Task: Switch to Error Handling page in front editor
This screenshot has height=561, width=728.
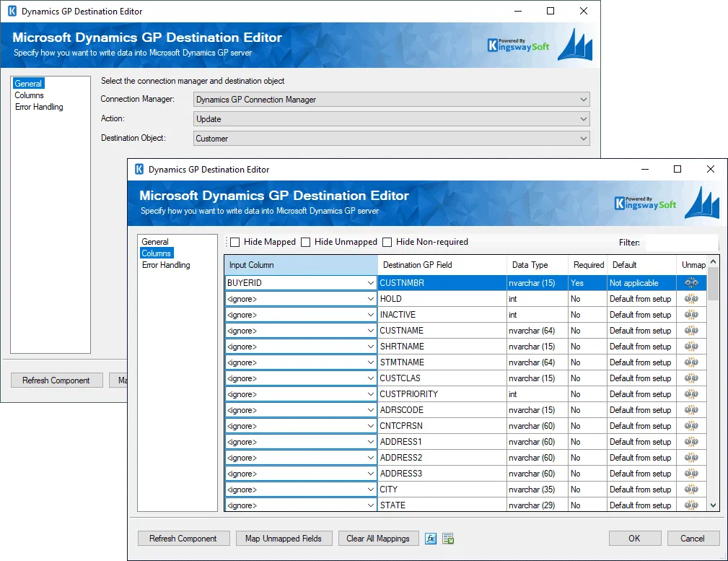Action: point(166,265)
